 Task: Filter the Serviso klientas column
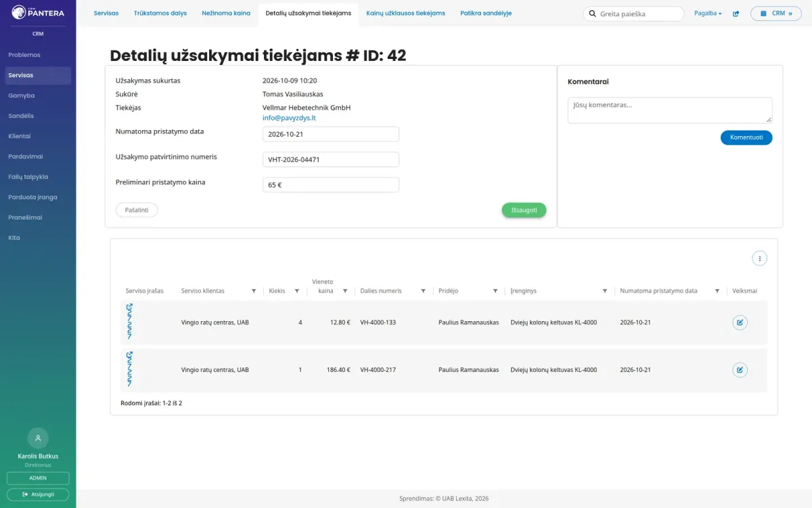tap(254, 291)
